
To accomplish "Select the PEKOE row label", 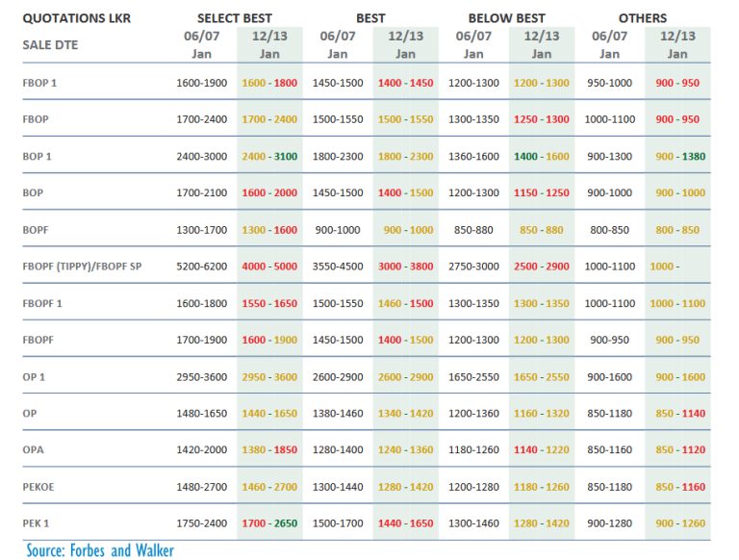I will (x=38, y=487).
